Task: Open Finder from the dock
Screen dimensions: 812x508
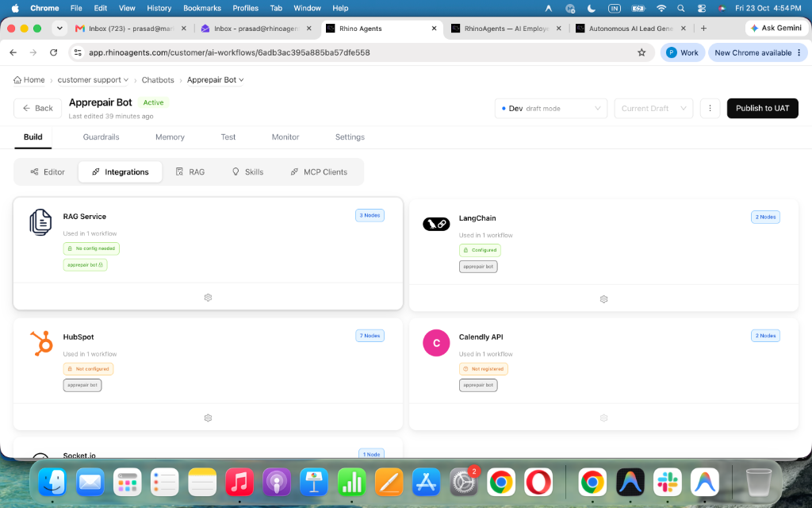Action: (52, 482)
